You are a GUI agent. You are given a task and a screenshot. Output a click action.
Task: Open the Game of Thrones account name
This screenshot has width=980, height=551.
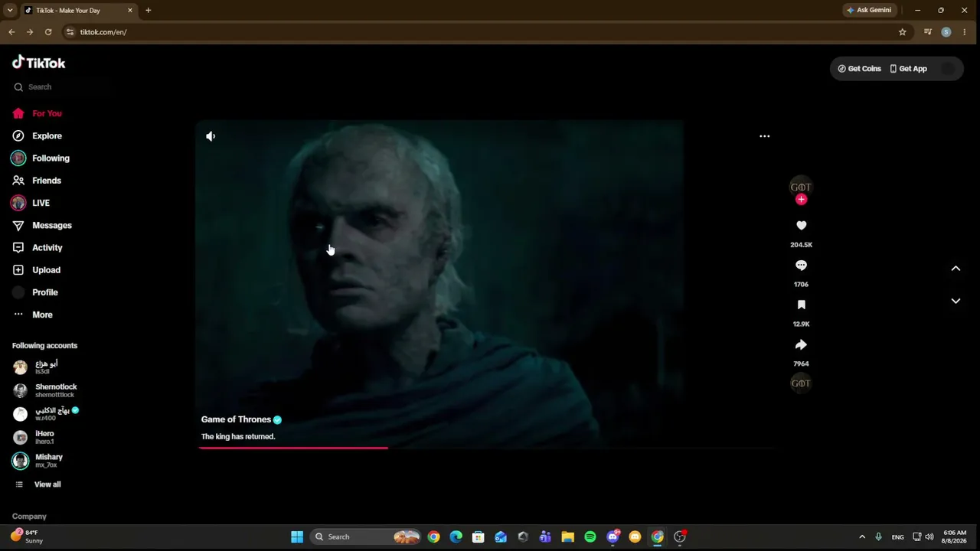click(236, 419)
